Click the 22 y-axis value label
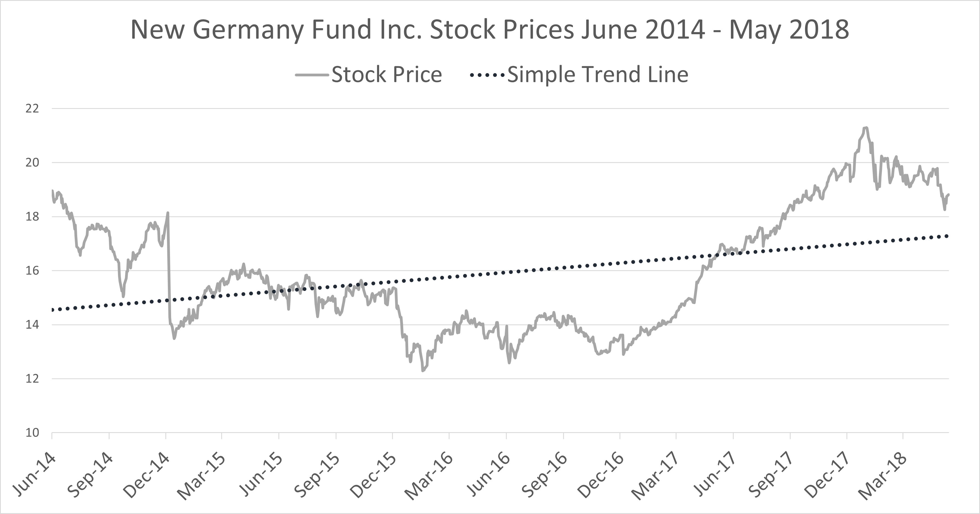Screen dimensions: 980x514 [32, 109]
